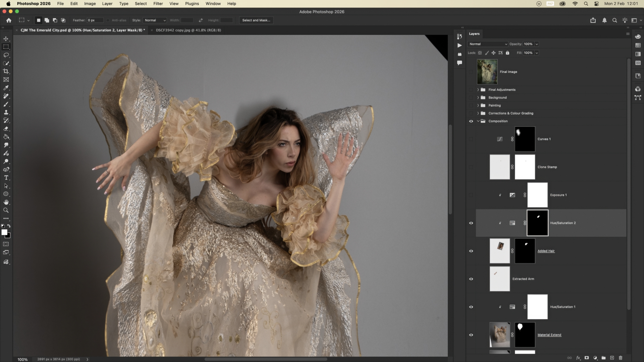Select the Hand tool
The image size is (644, 362).
(6, 202)
